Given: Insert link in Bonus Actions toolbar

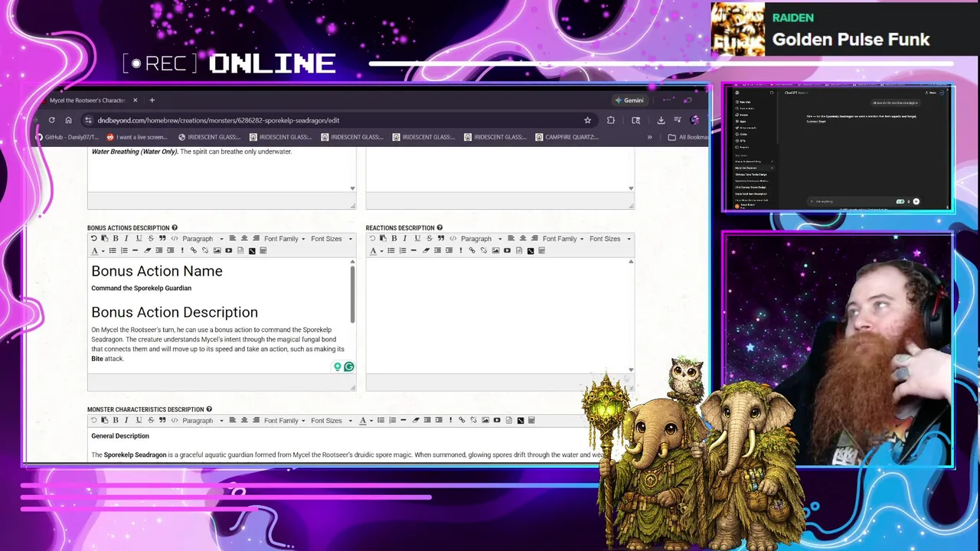Looking at the screenshot, I should click(194, 250).
